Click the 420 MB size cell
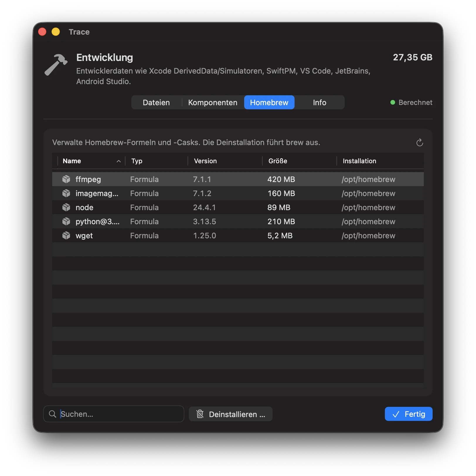Viewport: 476px width, 476px height. point(281,179)
